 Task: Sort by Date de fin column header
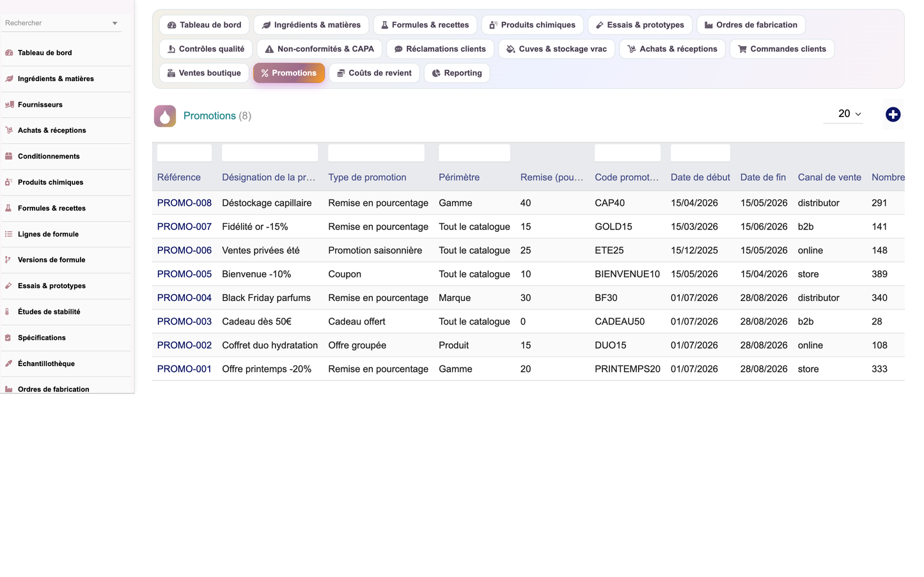(x=763, y=178)
